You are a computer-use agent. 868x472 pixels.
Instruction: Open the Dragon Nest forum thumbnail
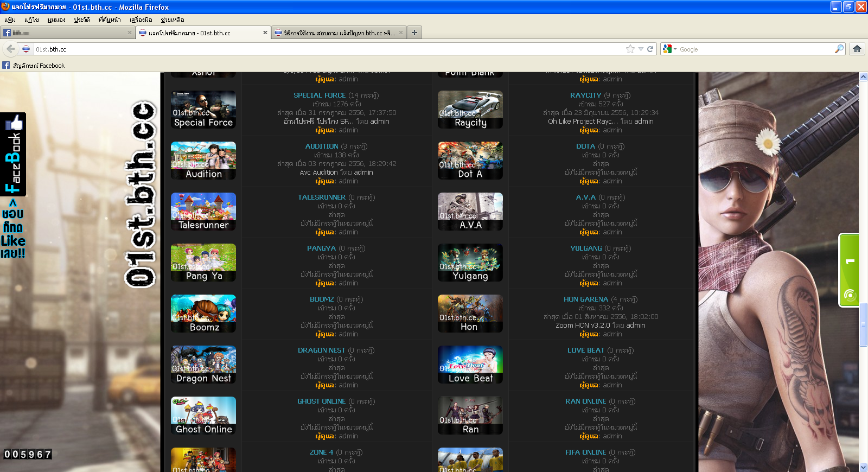[203, 365]
